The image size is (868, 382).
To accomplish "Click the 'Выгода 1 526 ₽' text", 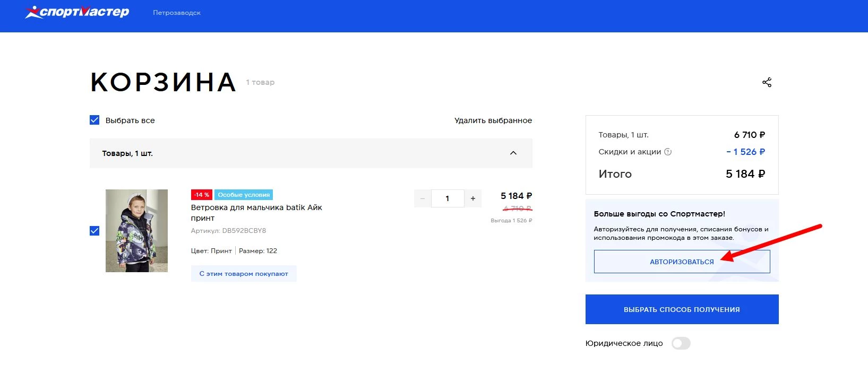I will click(x=511, y=220).
